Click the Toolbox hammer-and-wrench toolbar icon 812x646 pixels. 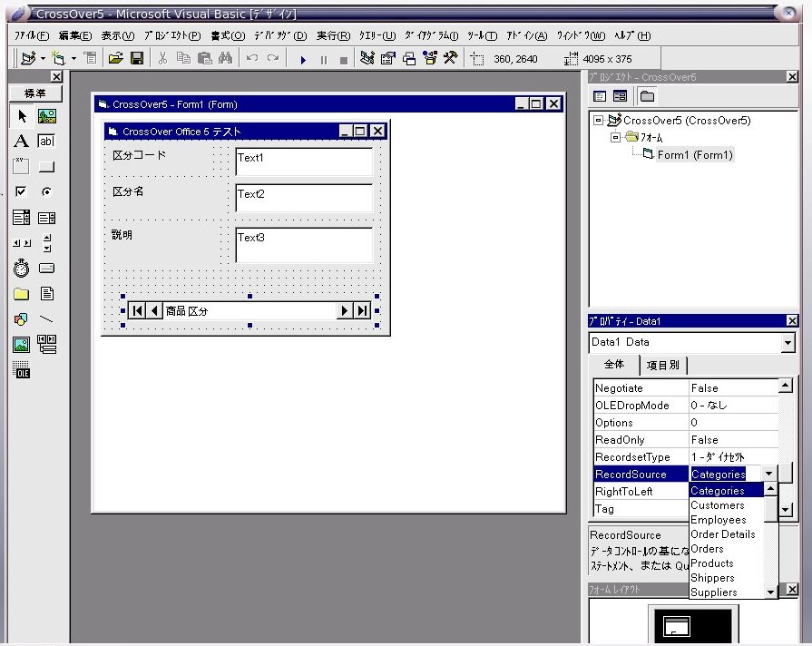[x=451, y=59]
